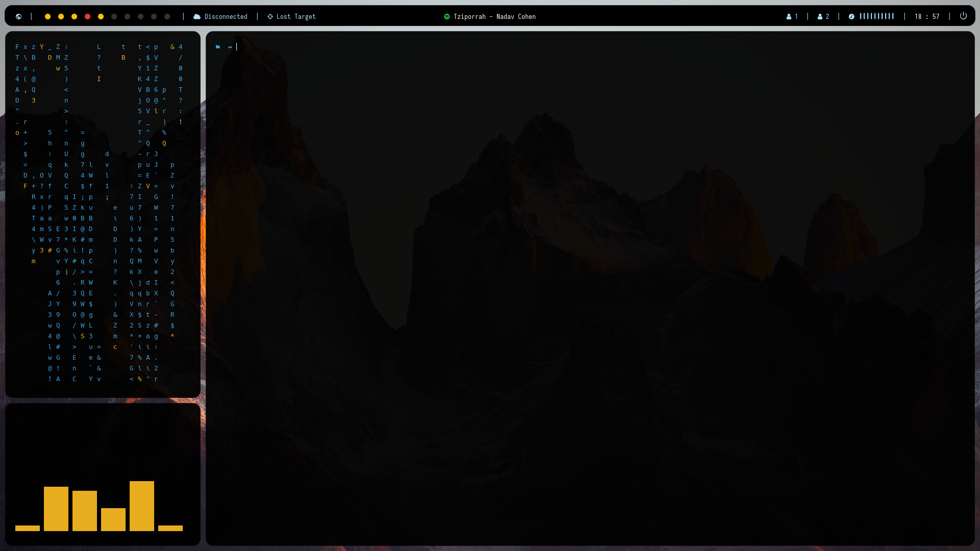The image size is (980, 551).
Task: Switch to the red workspace dot
Action: pyautogui.click(x=88, y=16)
